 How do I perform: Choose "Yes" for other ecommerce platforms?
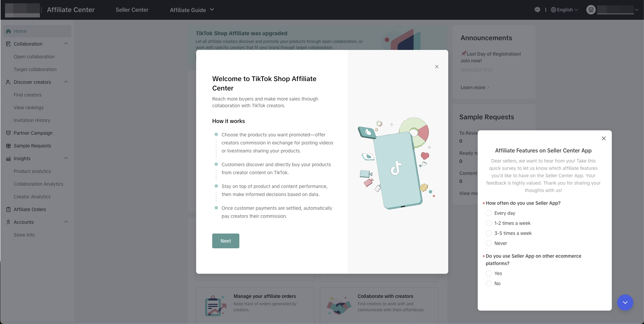pyautogui.click(x=489, y=273)
